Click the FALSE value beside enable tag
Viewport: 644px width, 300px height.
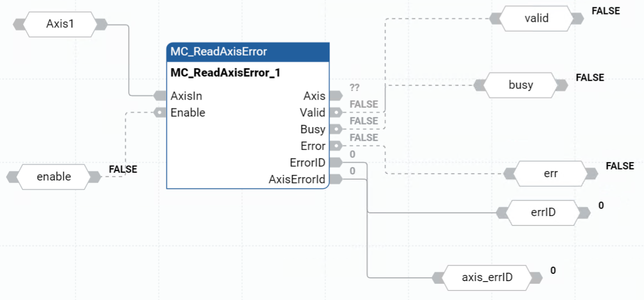[x=123, y=169]
